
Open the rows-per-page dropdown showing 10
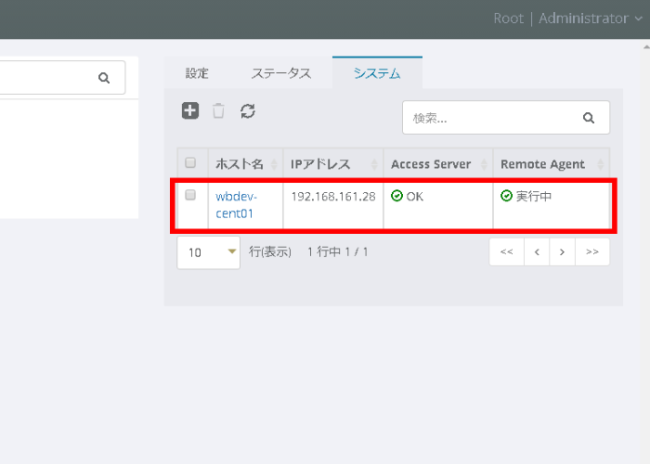click(x=210, y=252)
